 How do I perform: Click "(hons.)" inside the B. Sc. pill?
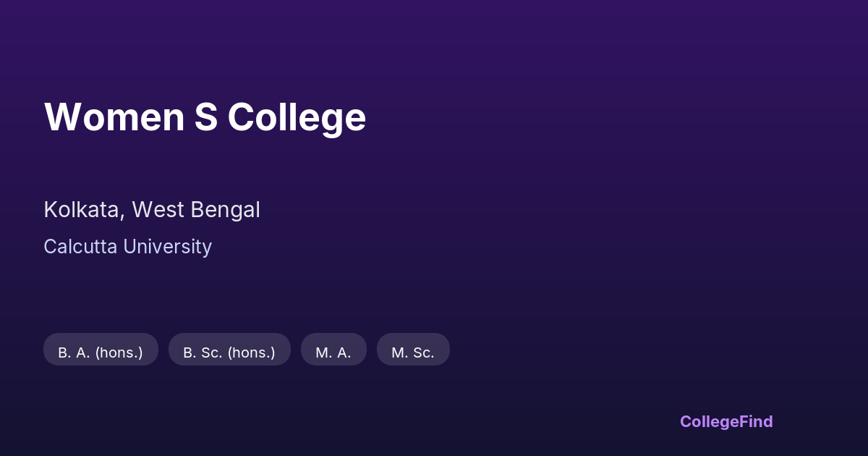[251, 352]
